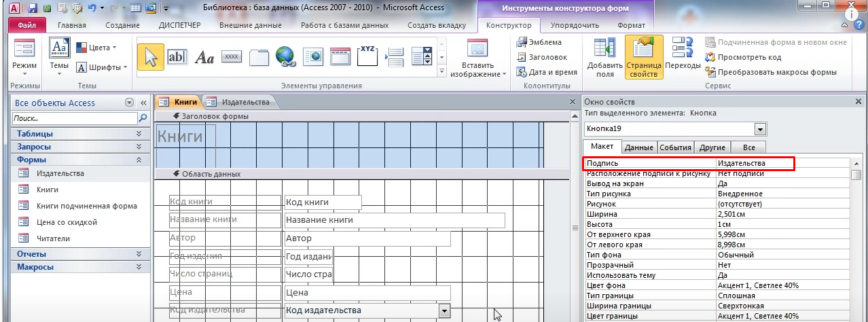868x322 pixels.
Task: Click the Поиск navigation search field
Action: tap(73, 118)
